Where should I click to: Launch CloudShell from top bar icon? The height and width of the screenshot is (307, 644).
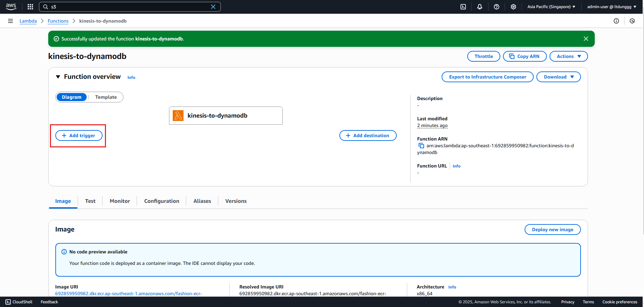coord(463,7)
